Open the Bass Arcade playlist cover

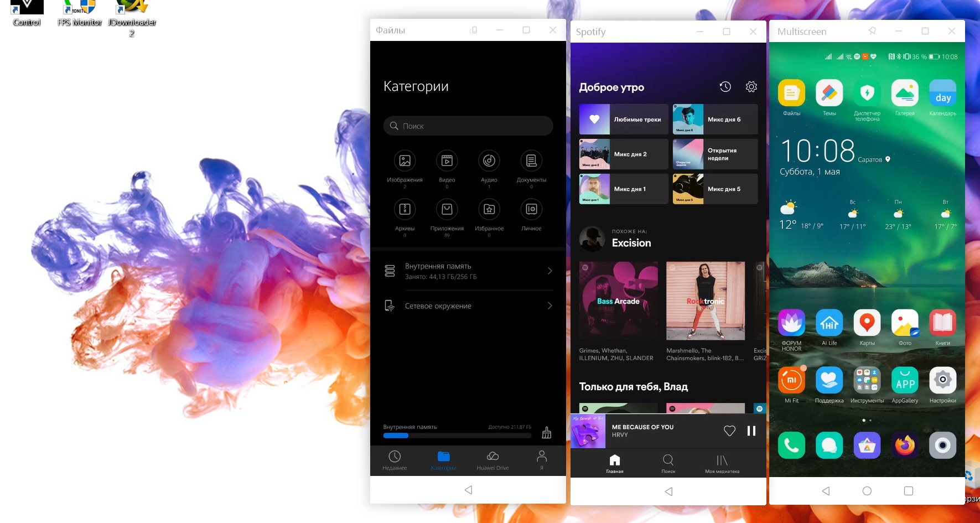tap(619, 301)
